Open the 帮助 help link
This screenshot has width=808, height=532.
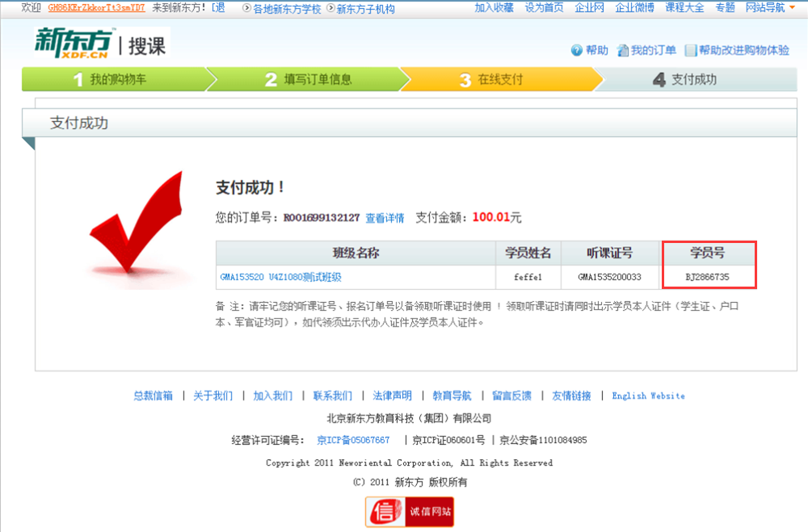tap(597, 50)
